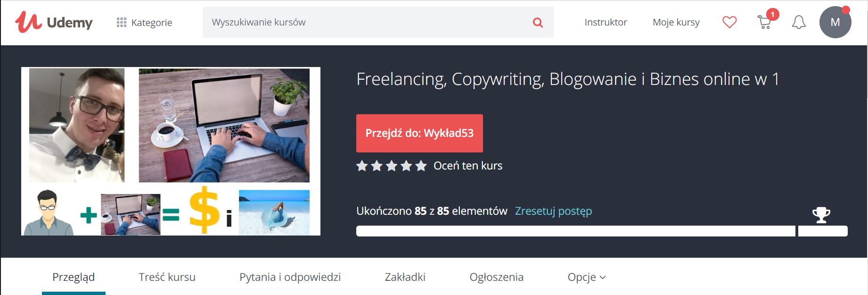Open the shopping cart
This screenshot has height=295, width=868.
click(765, 22)
